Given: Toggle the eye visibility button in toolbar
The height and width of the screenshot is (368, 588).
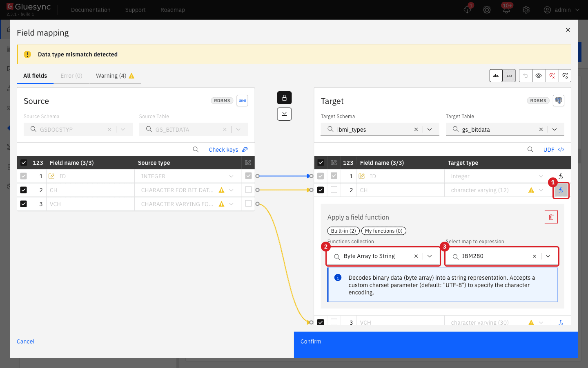Looking at the screenshot, I should (x=539, y=76).
